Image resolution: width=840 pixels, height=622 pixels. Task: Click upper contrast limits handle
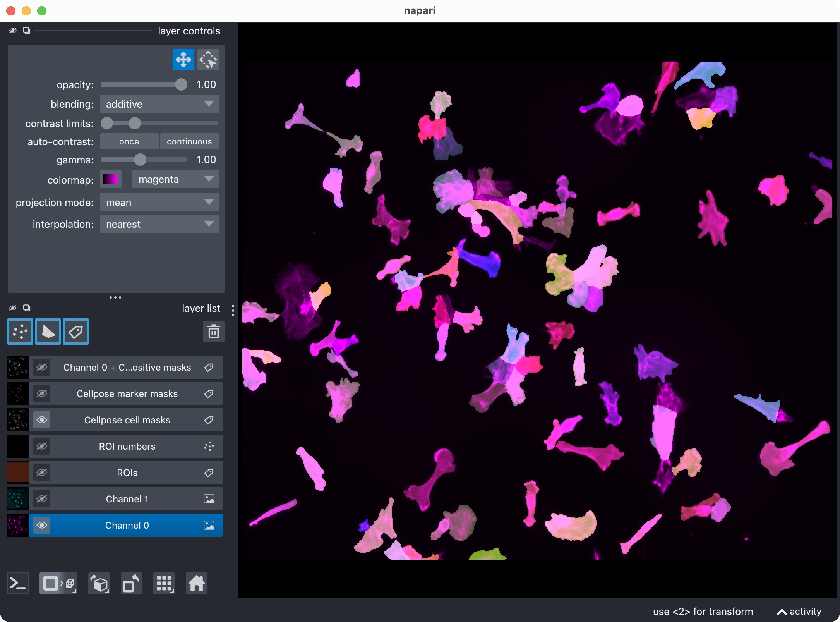coord(134,123)
